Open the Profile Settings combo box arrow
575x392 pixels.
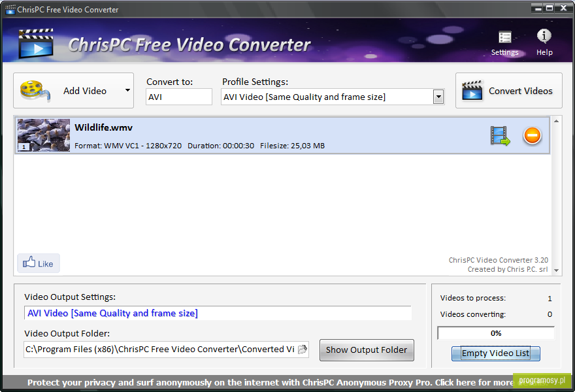coord(438,97)
